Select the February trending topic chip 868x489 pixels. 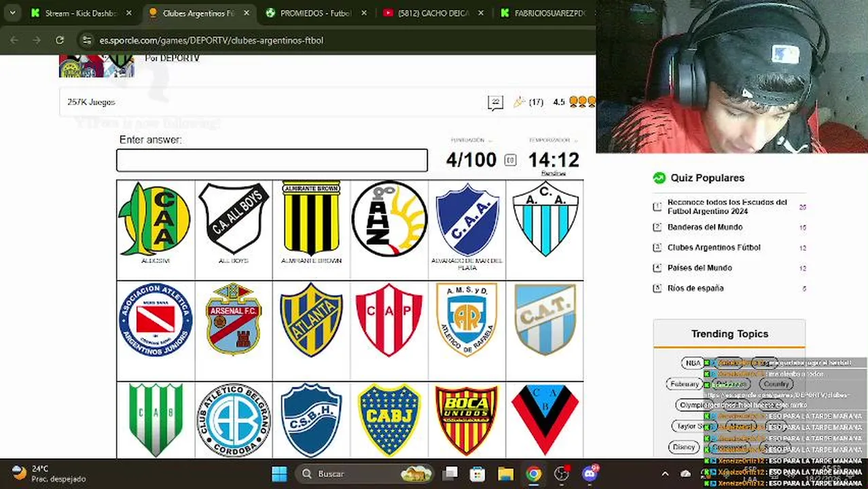pos(685,384)
